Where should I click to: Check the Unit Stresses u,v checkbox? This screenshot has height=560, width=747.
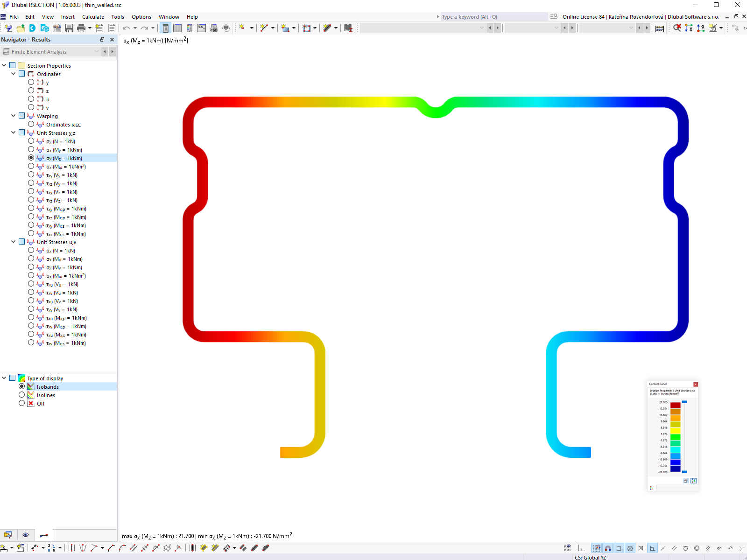(22, 242)
